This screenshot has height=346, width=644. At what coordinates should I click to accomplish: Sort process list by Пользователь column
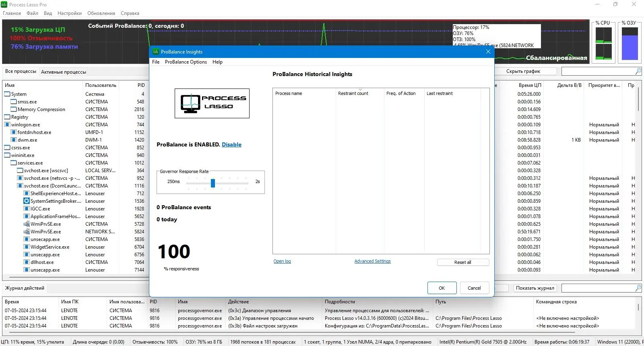[101, 85]
